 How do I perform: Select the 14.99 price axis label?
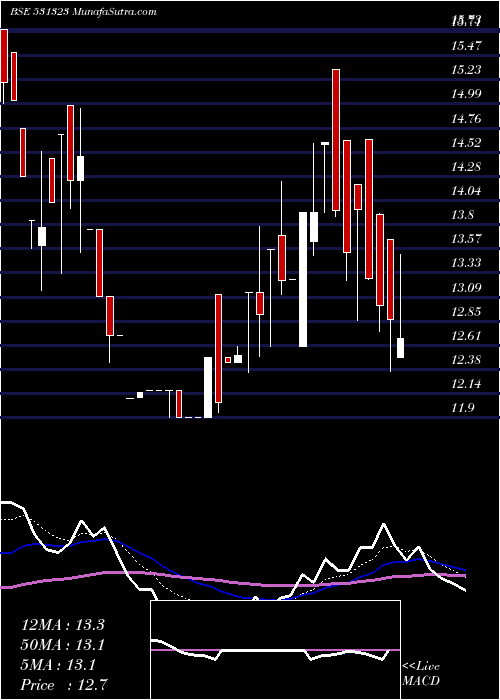click(x=467, y=94)
